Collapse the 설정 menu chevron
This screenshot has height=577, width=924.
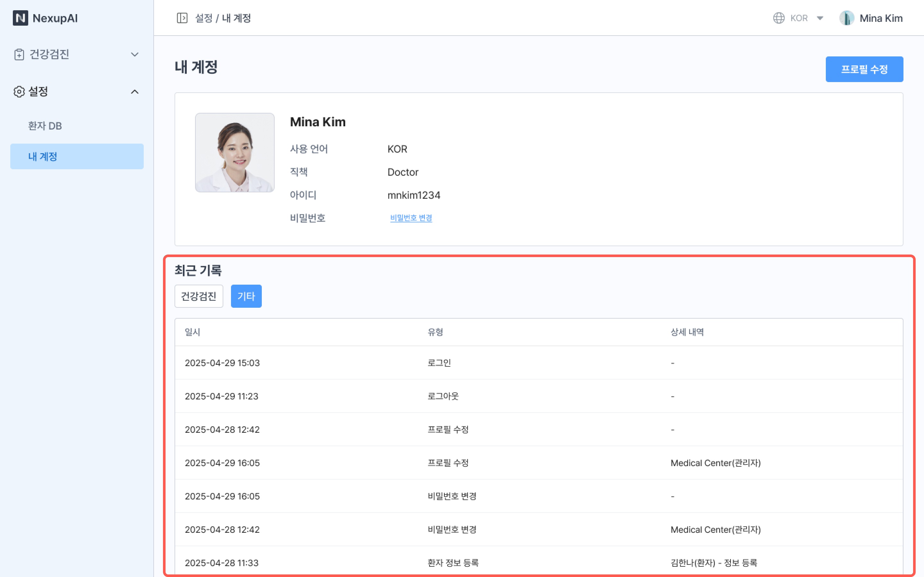(134, 92)
